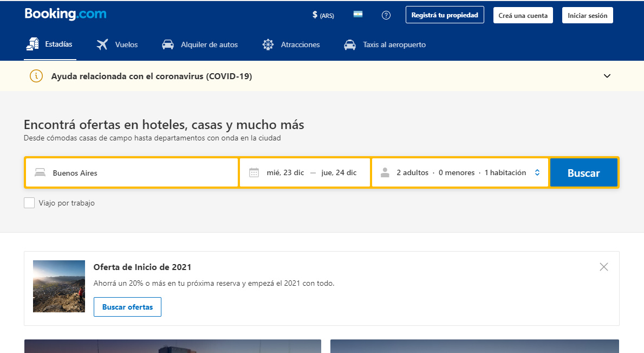Viewport: 644px width, 353px height.
Task: Select the Estadías tab
Action: coord(50,44)
